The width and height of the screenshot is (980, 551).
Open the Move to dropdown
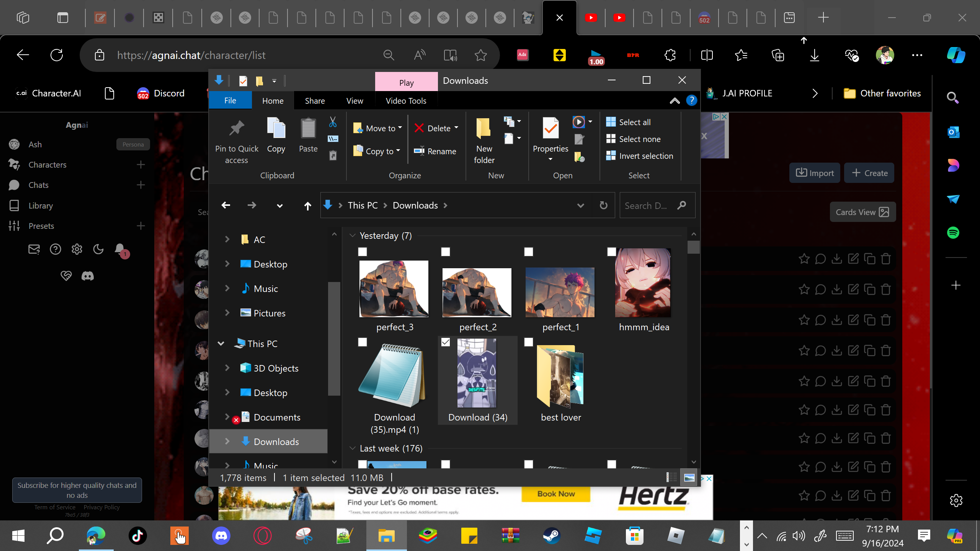click(x=377, y=128)
